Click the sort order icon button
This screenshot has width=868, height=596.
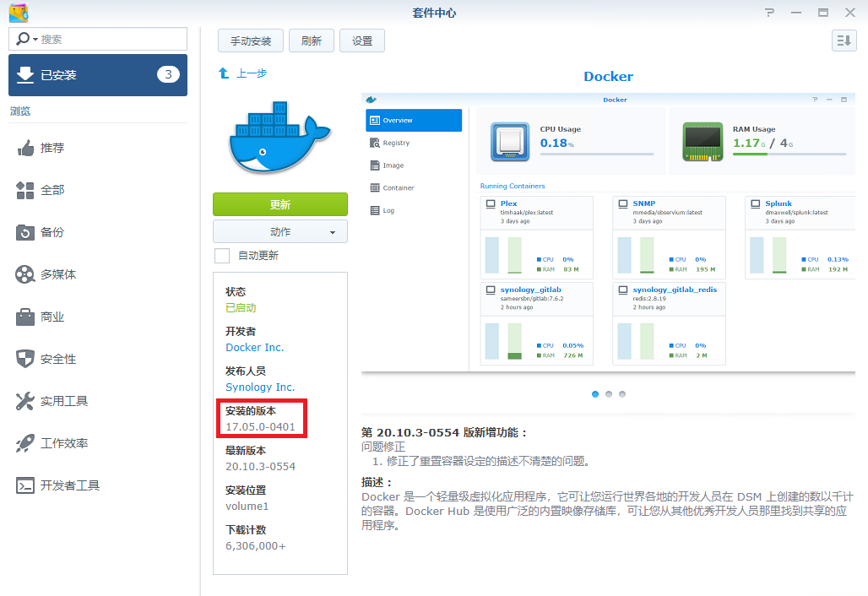[844, 41]
